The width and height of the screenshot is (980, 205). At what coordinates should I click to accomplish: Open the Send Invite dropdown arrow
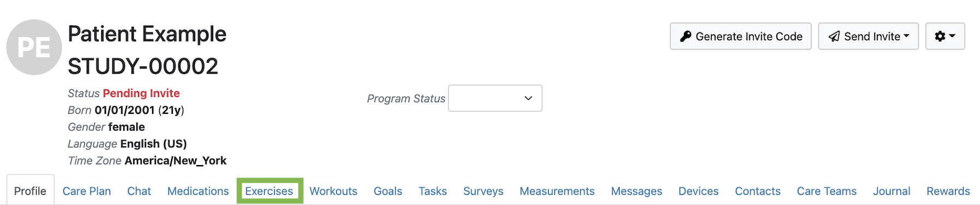(x=906, y=36)
